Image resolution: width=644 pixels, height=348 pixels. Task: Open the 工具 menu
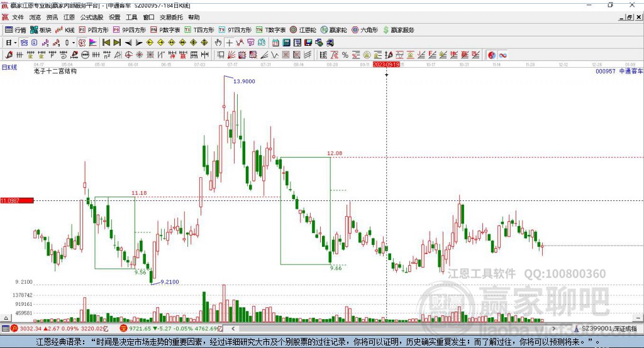pyautogui.click(x=131, y=17)
